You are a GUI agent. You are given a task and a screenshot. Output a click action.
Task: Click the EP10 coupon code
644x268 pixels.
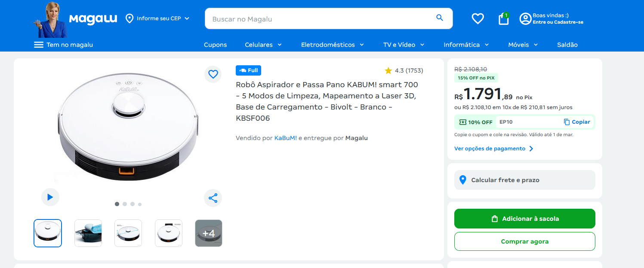click(x=506, y=122)
